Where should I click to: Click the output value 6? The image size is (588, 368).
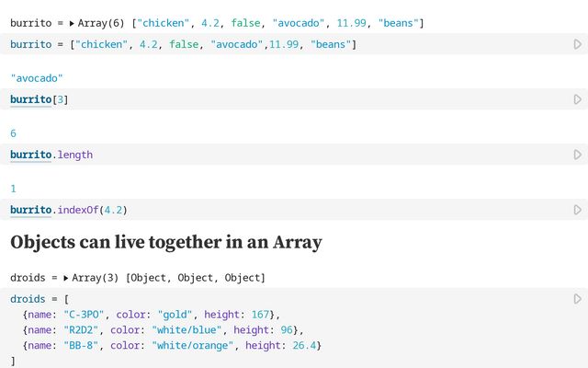13,133
